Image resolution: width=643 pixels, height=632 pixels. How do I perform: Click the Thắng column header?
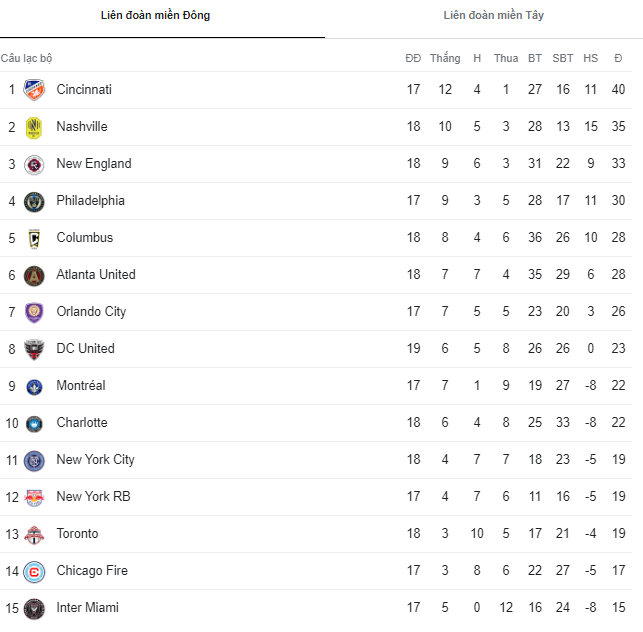tap(445, 58)
